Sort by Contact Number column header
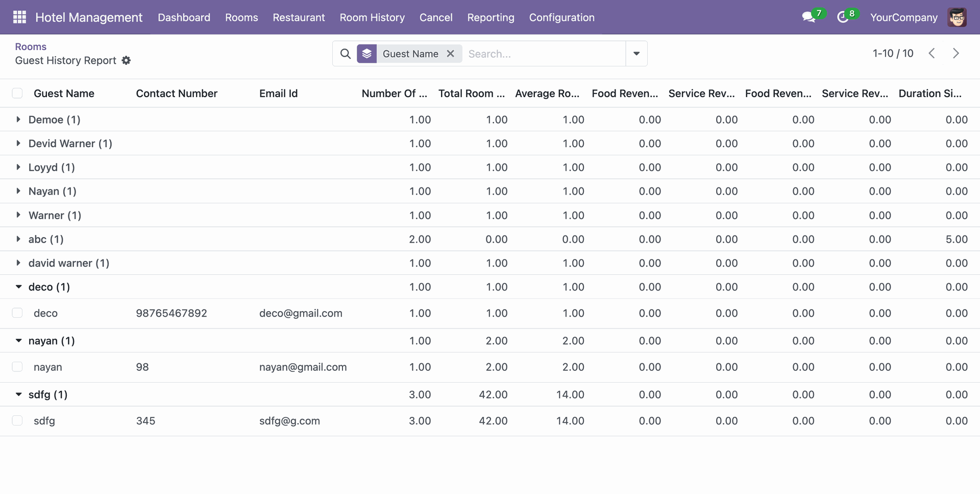 [177, 93]
